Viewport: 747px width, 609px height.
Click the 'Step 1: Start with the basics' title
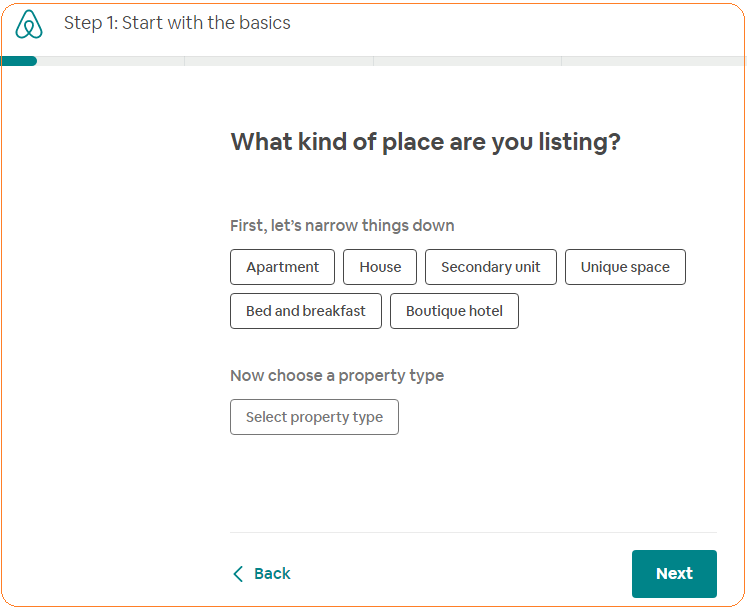177,23
